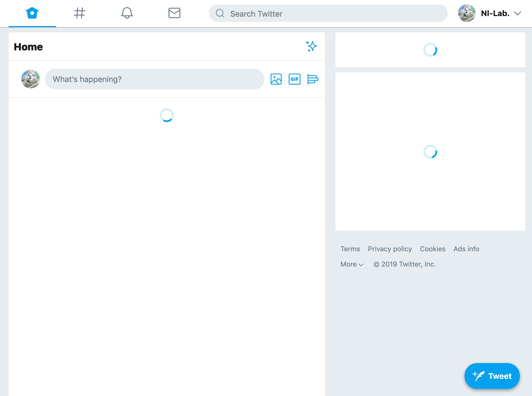Viewport: 532px width, 396px height.
Task: Click the Search Twitter field
Action: point(328,13)
